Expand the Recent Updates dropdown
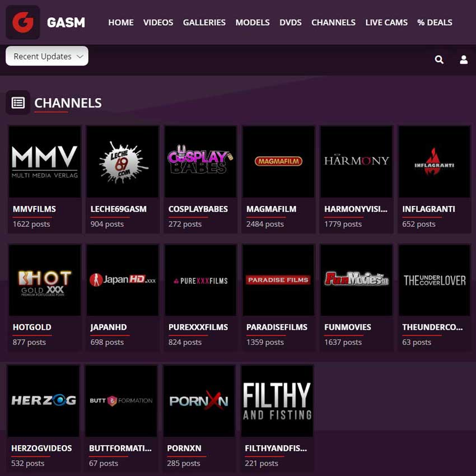Screen dimensions: 476x476 [x=47, y=56]
